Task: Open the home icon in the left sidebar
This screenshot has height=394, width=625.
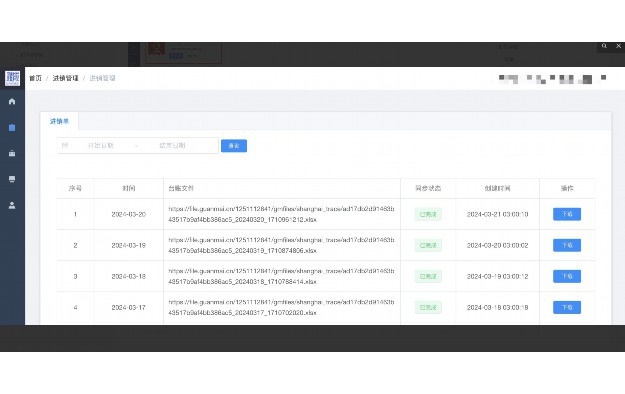Action: pos(12,101)
